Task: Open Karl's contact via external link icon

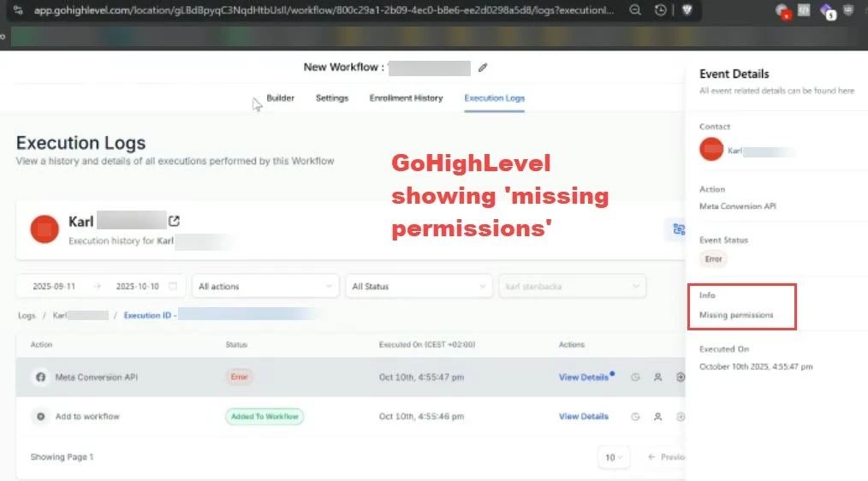Action: coord(174,221)
